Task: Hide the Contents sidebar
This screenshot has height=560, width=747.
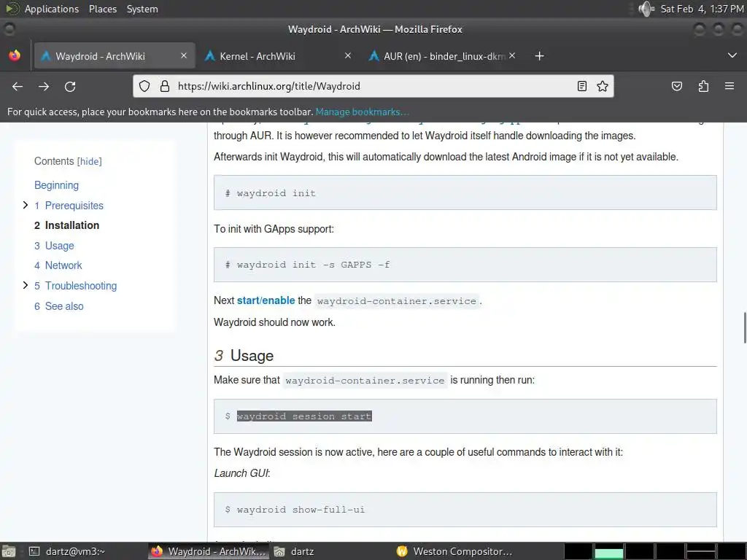Action: 90,161
